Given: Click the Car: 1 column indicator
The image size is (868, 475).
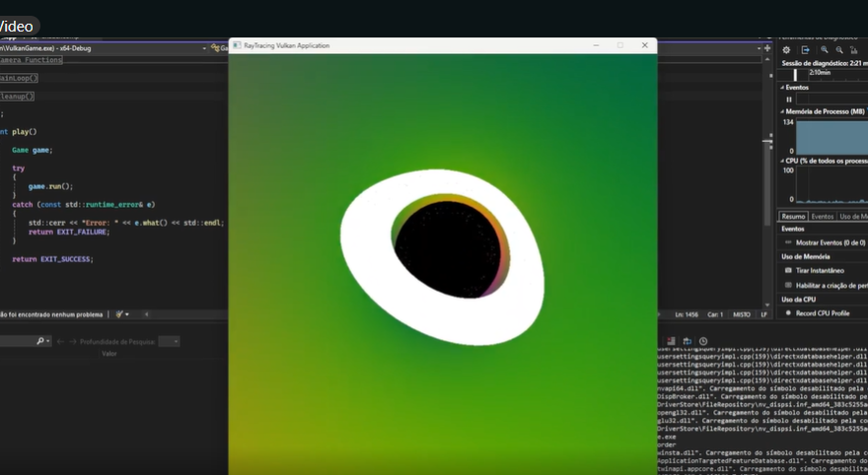Looking at the screenshot, I should 715,314.
